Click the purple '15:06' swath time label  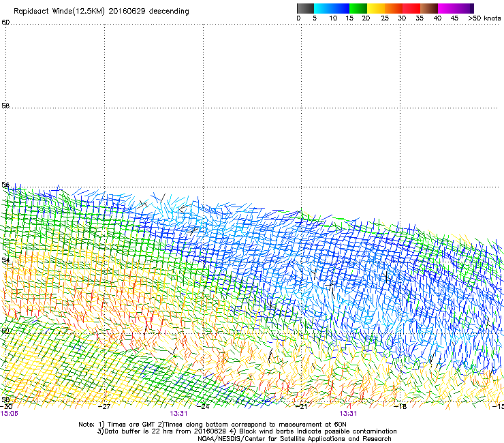tap(9, 414)
